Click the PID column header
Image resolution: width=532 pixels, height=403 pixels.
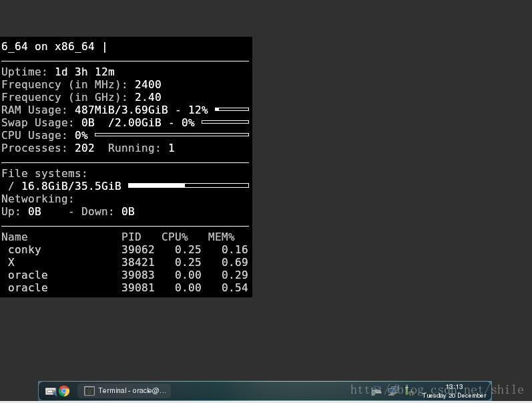tap(131, 237)
